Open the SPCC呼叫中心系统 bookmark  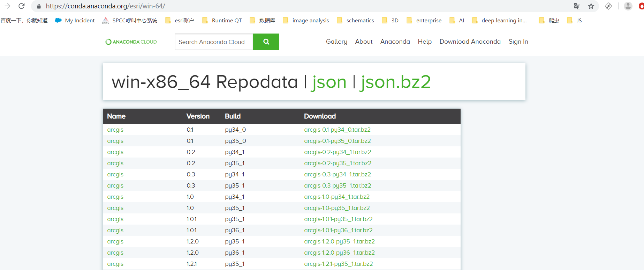(x=130, y=20)
